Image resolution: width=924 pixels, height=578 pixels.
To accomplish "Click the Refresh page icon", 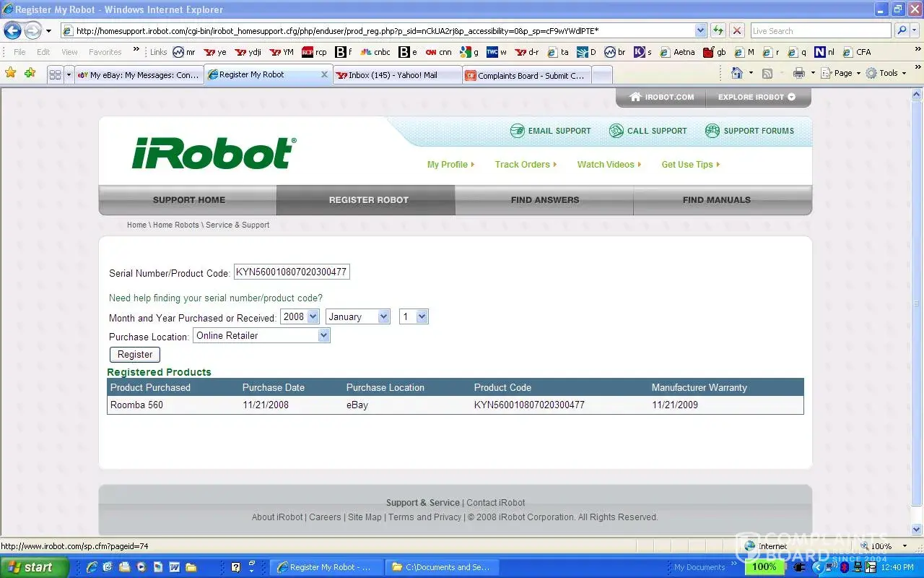I will [x=718, y=30].
